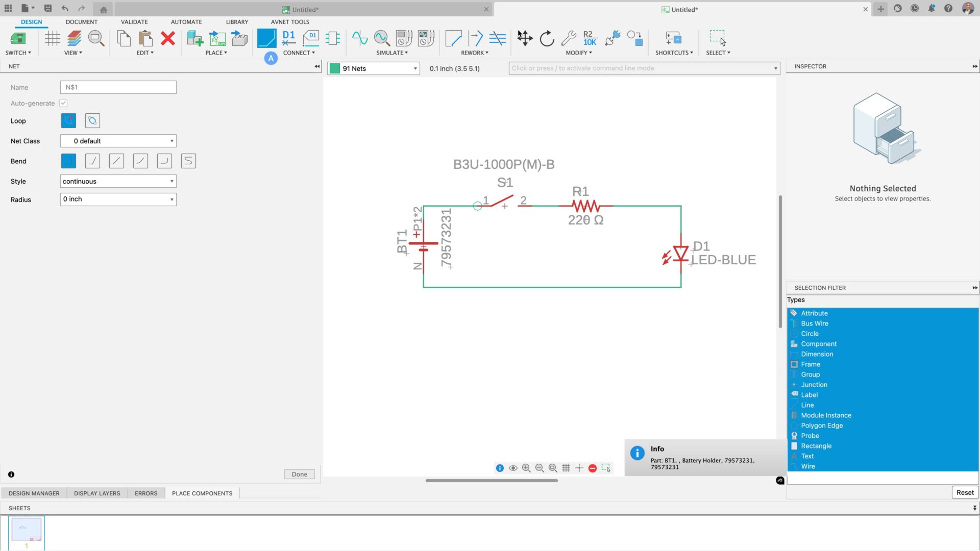Open the Style dropdown showing continuous

pyautogui.click(x=118, y=181)
